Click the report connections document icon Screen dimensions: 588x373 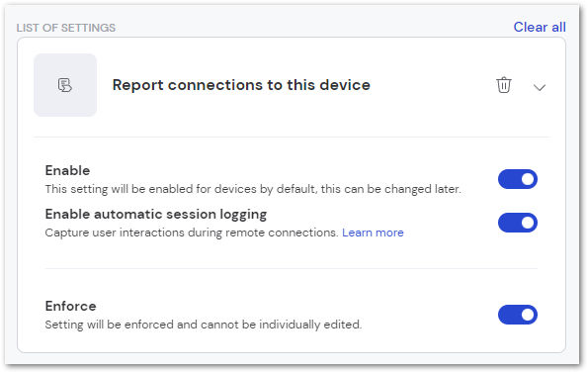tap(65, 85)
